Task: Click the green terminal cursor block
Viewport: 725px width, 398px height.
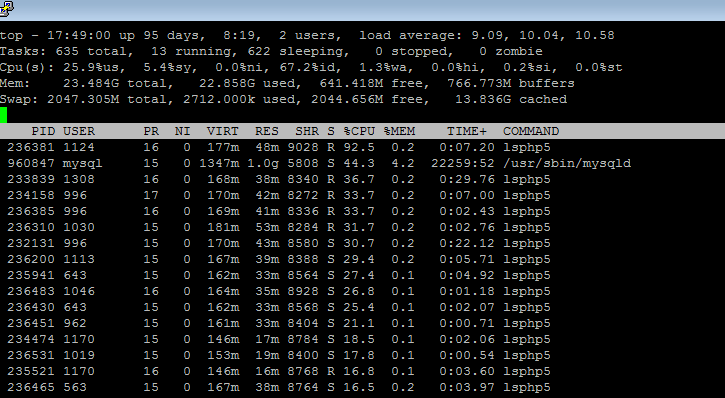Action: click(x=3, y=115)
